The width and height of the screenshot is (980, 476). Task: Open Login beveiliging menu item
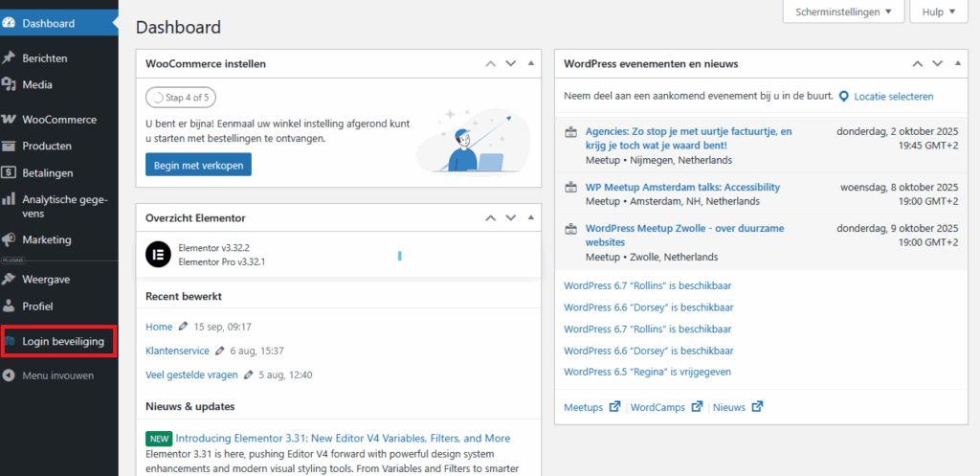[62, 341]
